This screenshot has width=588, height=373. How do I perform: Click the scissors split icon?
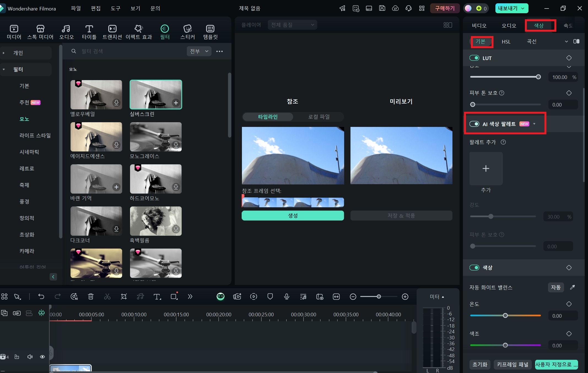coord(107,296)
